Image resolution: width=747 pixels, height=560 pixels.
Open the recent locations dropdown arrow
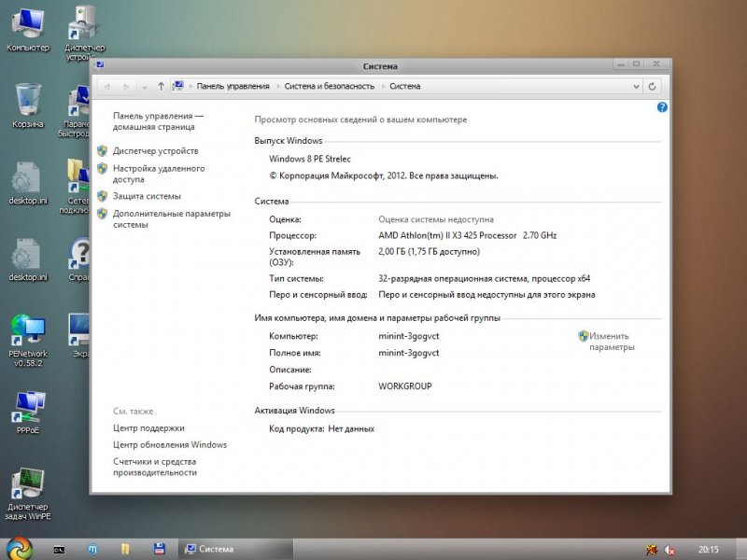click(144, 86)
